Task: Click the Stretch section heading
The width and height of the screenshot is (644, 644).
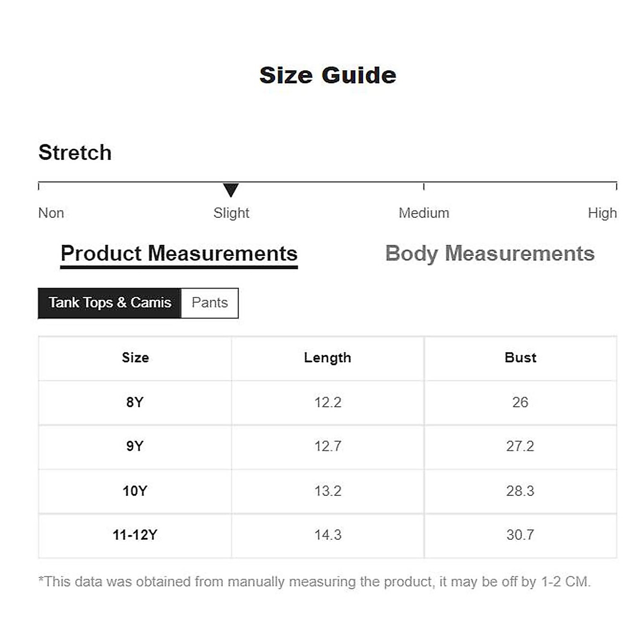Action: click(x=75, y=152)
